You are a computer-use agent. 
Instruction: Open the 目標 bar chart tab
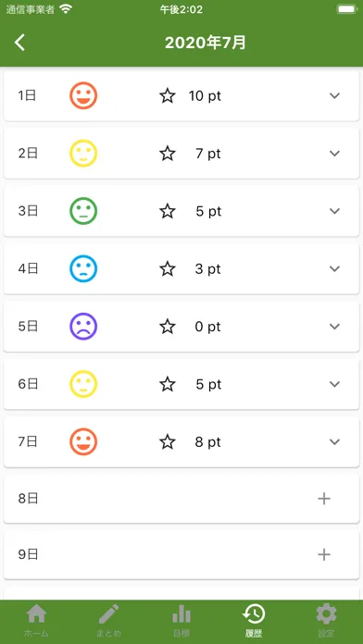point(181,621)
